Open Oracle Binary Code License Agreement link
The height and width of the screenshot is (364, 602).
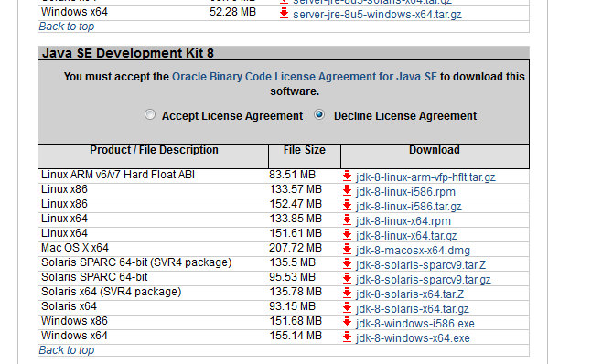[305, 77]
